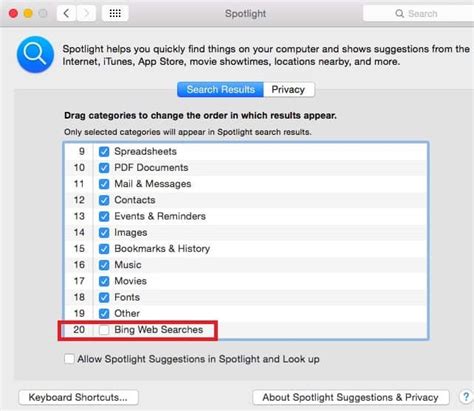Click the Spotlight magnifying glass icon
The image size is (474, 411).
pyautogui.click(x=35, y=55)
